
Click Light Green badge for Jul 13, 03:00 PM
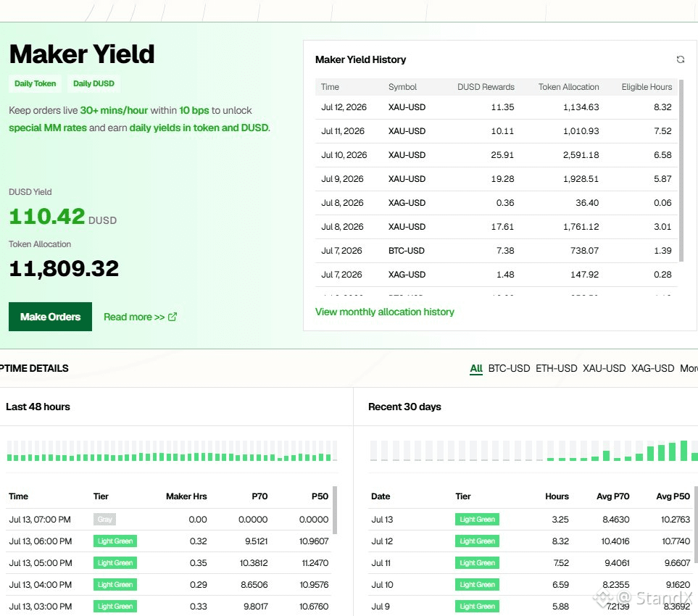(115, 606)
